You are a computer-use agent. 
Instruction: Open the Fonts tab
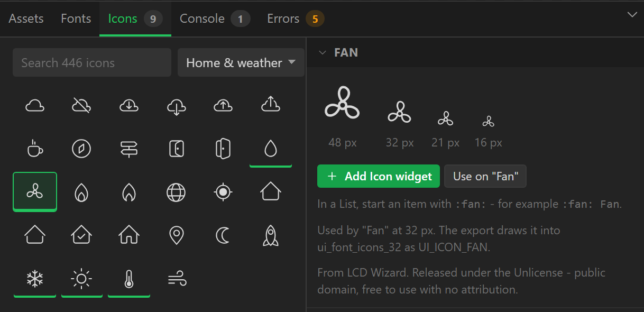click(x=76, y=19)
